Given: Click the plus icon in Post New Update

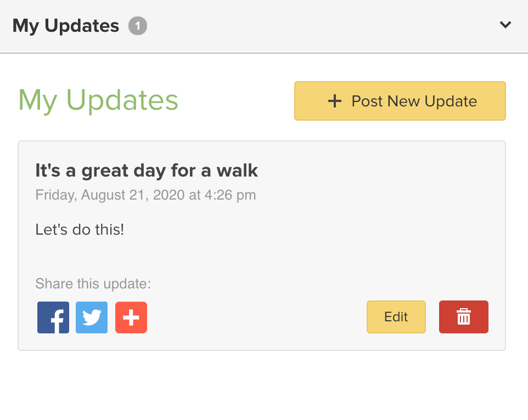Looking at the screenshot, I should [334, 101].
